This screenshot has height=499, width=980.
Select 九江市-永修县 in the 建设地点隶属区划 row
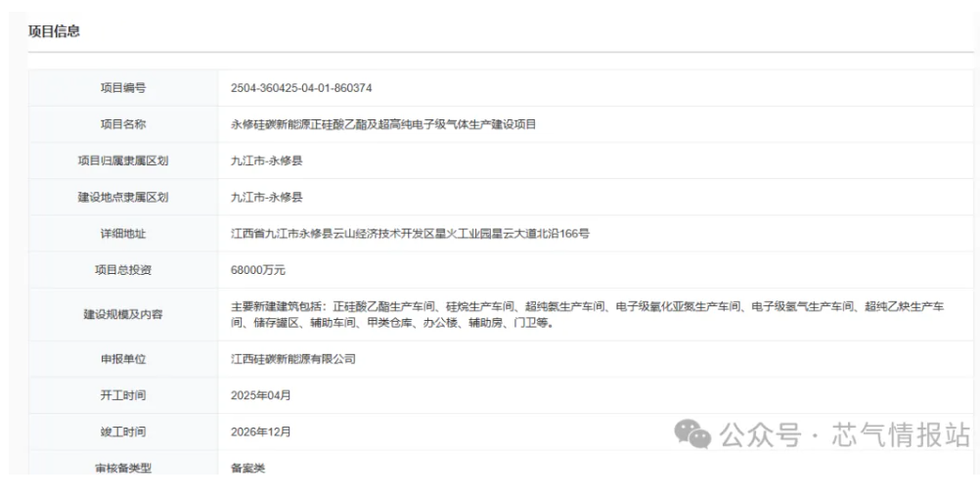click(266, 197)
